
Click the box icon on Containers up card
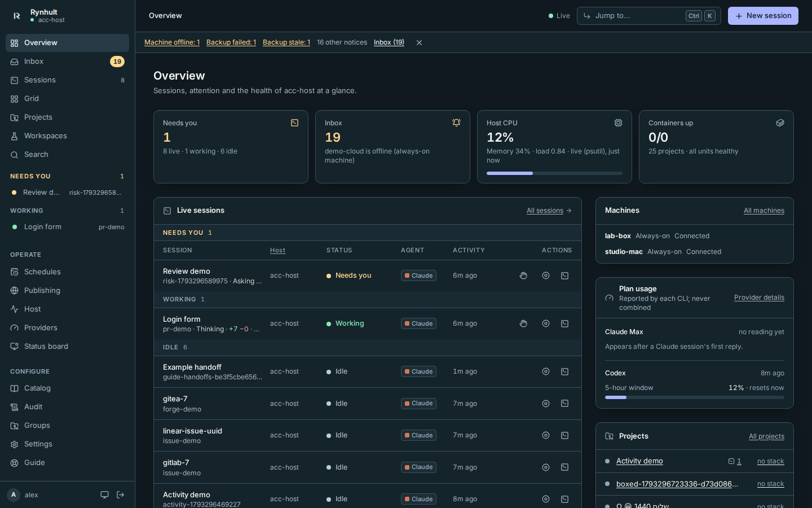pos(780,122)
